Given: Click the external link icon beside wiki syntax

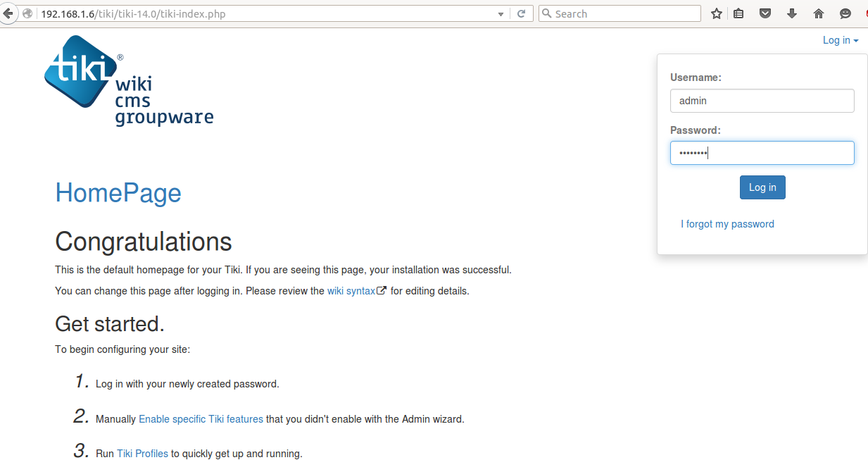Looking at the screenshot, I should [382, 290].
